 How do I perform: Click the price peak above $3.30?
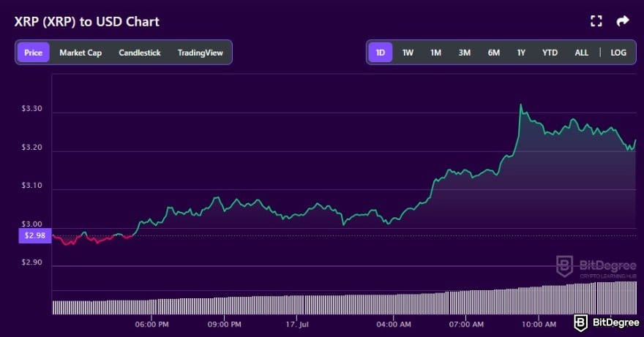click(x=521, y=105)
